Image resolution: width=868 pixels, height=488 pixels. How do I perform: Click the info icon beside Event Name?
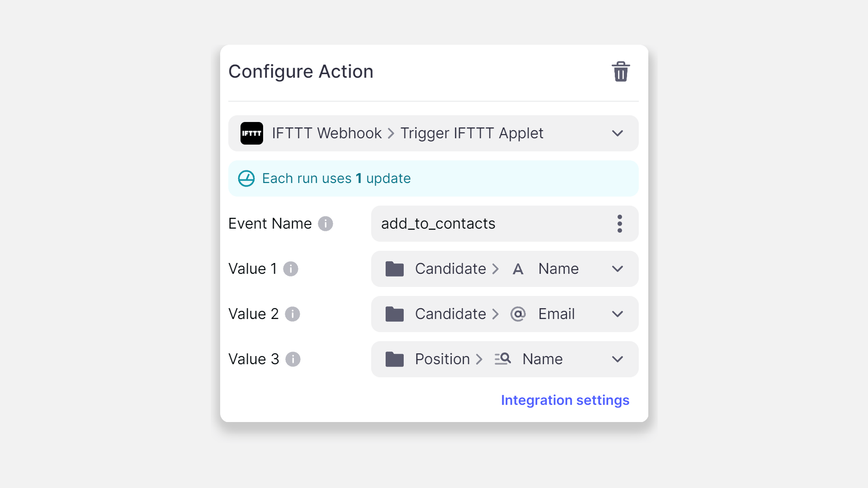coord(326,223)
